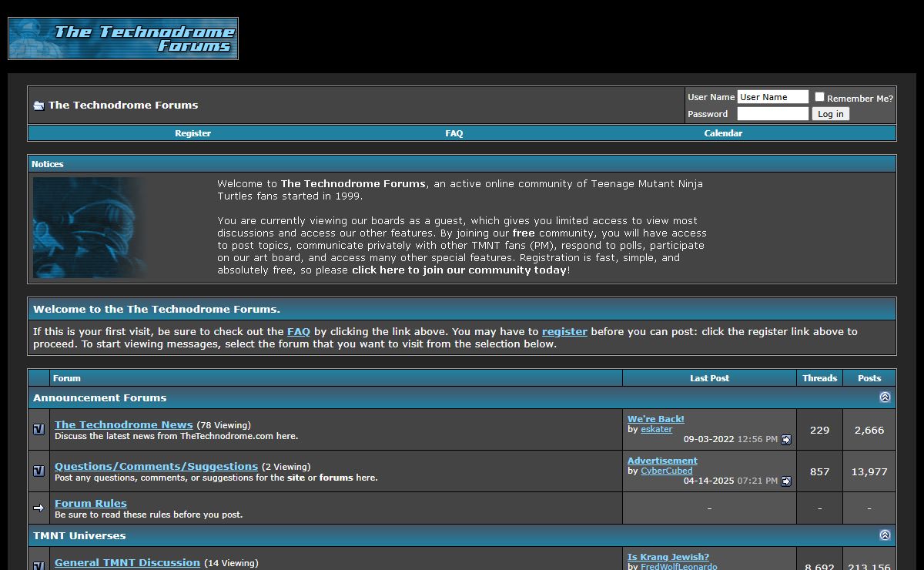The image size is (924, 570).
Task: Click the 229 threads count cell
Action: [x=820, y=430]
